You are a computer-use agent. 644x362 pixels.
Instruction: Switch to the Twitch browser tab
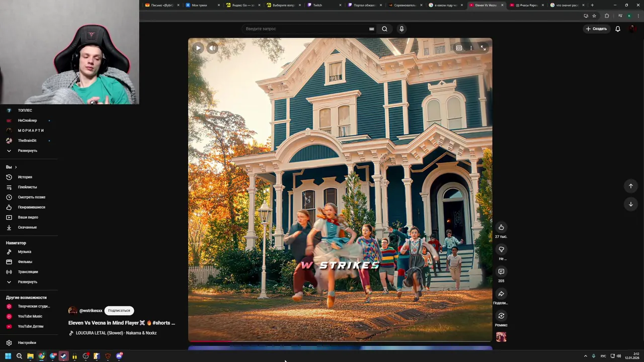(325, 5)
